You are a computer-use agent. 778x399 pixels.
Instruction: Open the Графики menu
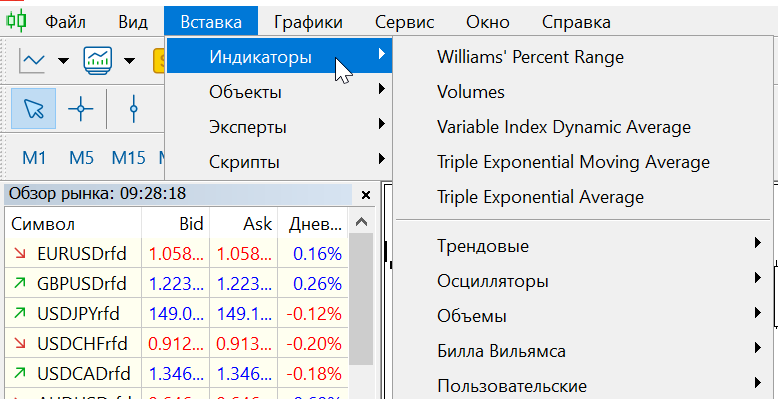[x=308, y=22]
